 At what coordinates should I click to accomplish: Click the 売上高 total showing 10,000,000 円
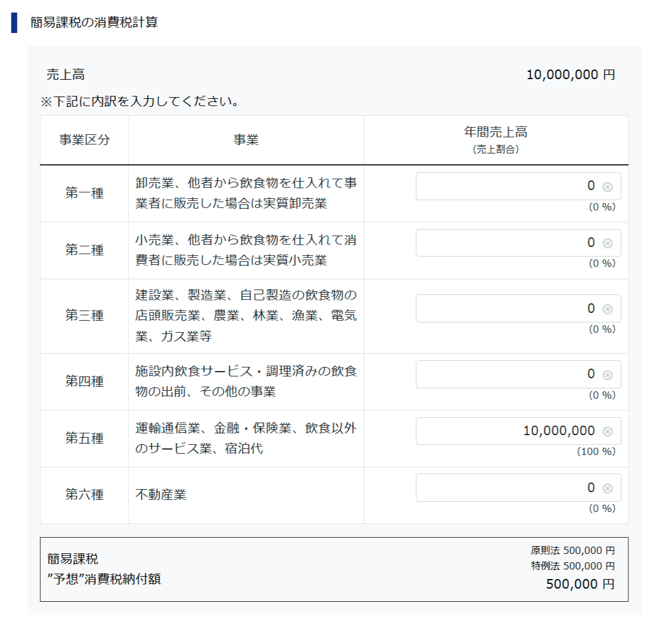[x=571, y=74]
